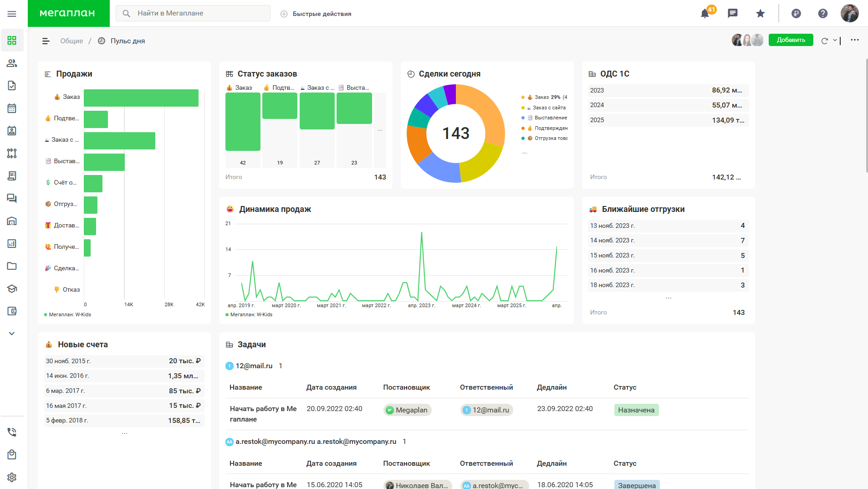The image size is (868, 489).
Task: Toggle the Мегаплан: W-Kids legend in Продажи chart
Action: click(67, 314)
